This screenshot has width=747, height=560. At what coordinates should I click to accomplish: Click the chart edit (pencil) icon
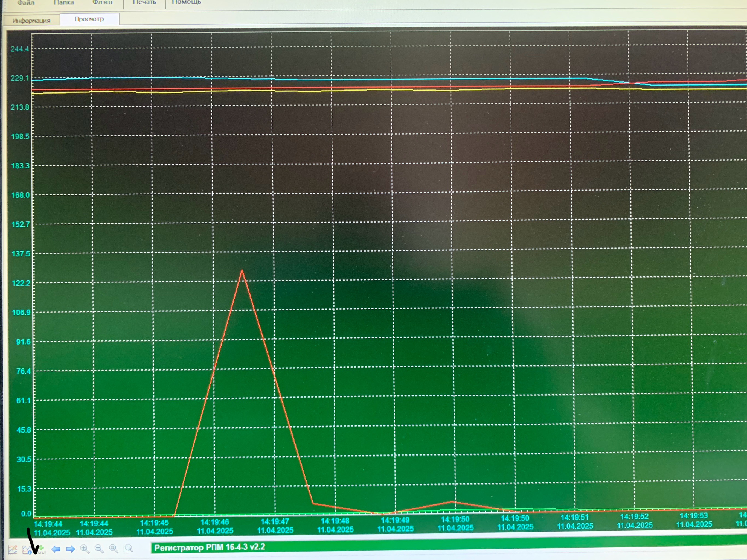[13, 550]
